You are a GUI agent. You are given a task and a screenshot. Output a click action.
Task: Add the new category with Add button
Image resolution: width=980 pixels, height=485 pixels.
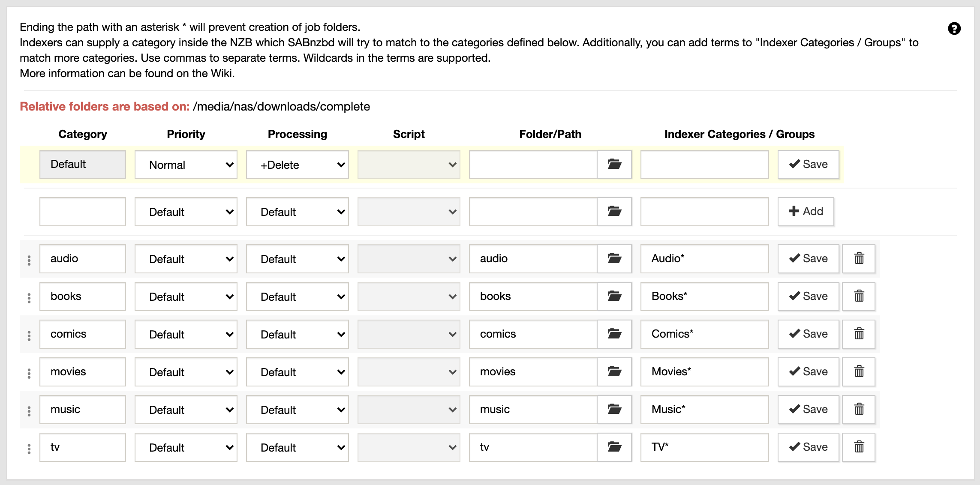(806, 211)
